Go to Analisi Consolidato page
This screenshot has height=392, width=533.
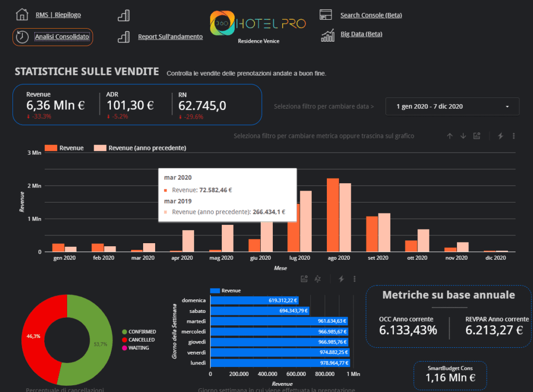point(62,37)
